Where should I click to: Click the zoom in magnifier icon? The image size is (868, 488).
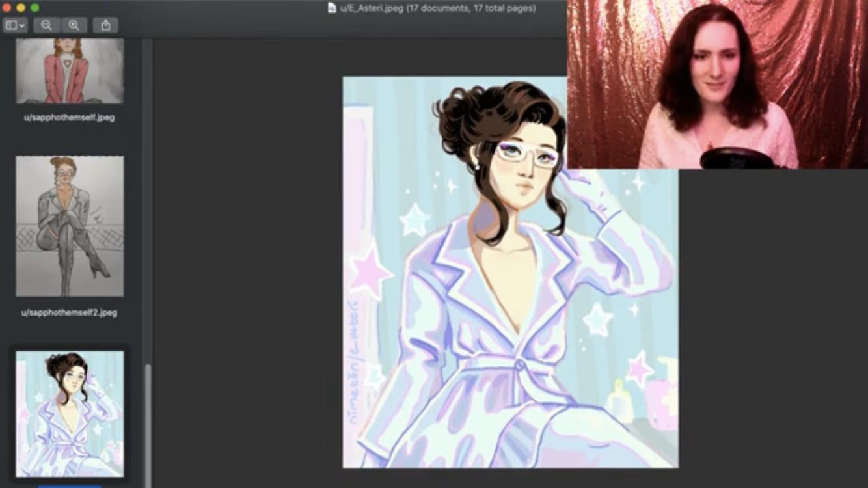pos(74,25)
